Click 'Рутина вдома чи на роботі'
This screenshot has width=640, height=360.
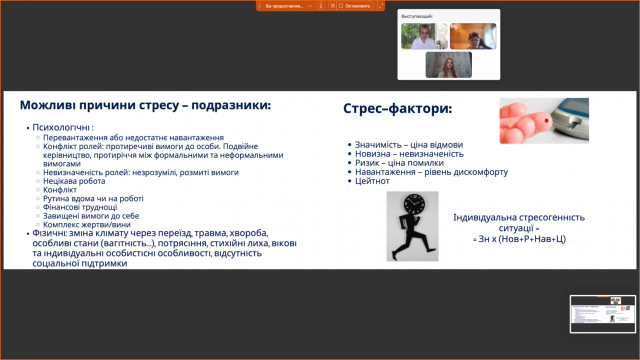click(x=93, y=198)
